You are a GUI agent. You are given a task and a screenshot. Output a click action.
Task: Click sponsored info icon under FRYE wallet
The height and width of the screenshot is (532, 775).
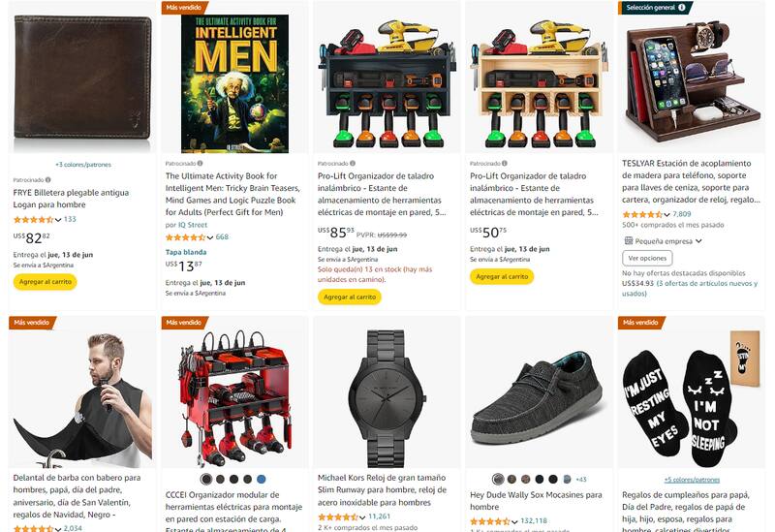(47, 180)
